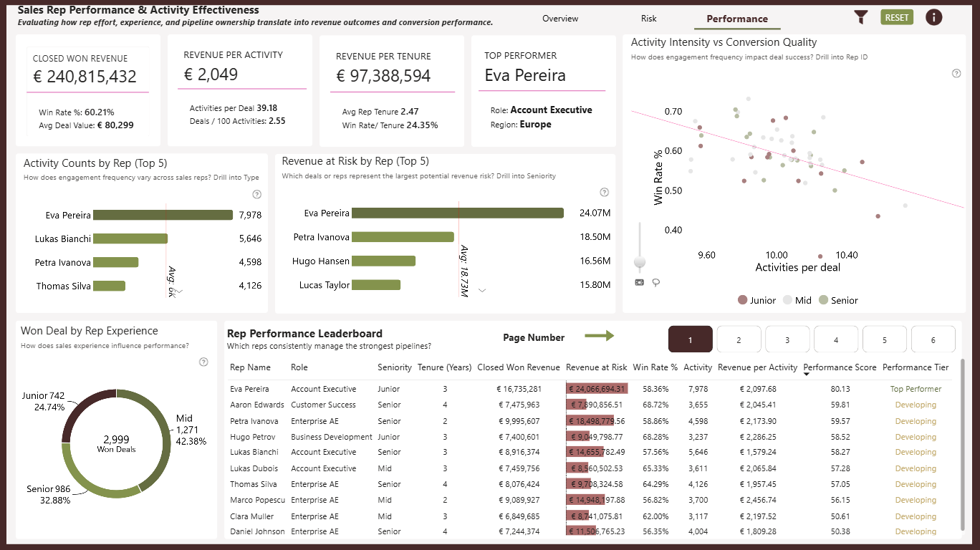Click the Top Performer tier cell
The height and width of the screenshot is (550, 980).
(x=916, y=389)
